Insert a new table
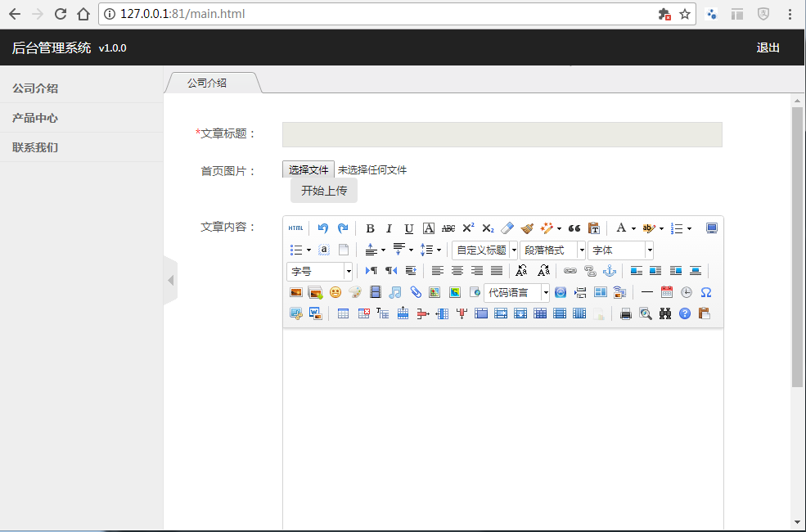 click(343, 313)
